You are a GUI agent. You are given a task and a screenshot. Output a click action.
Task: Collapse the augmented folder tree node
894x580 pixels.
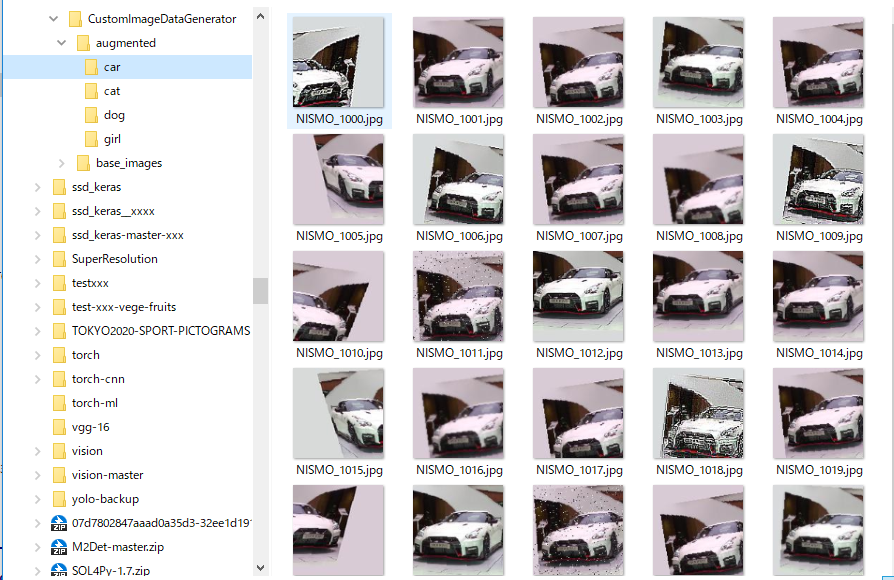[x=62, y=43]
